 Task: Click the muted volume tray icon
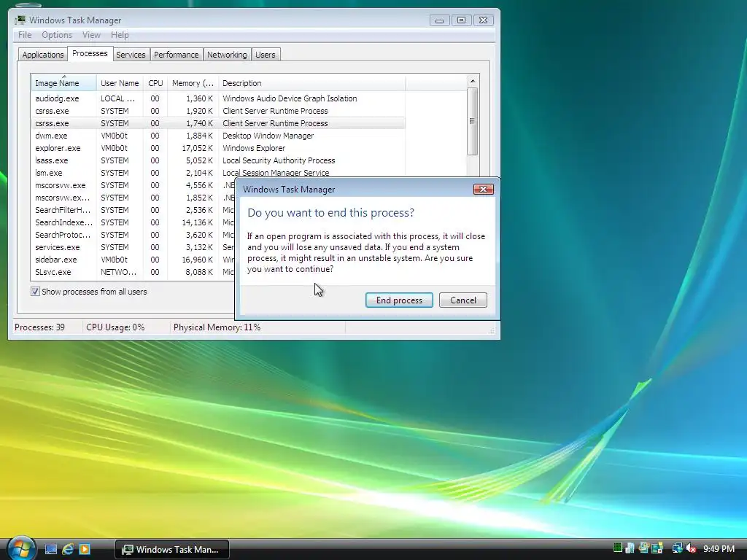coord(691,548)
